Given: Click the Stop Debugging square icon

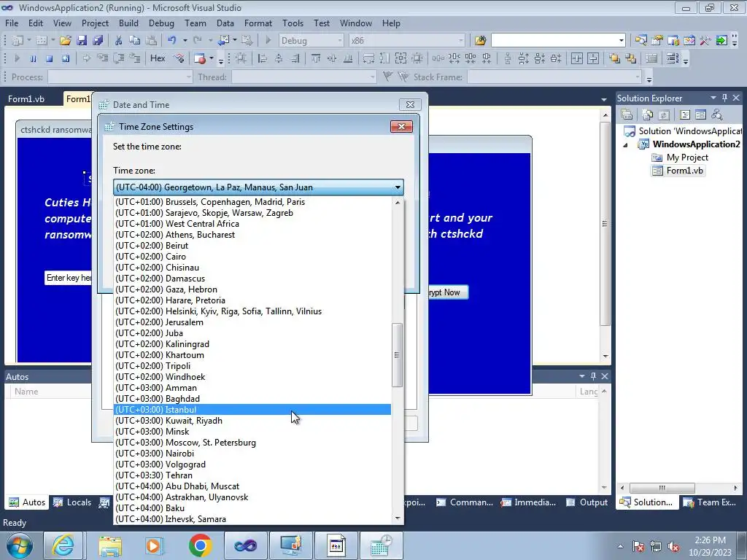Looking at the screenshot, I should coord(49,58).
